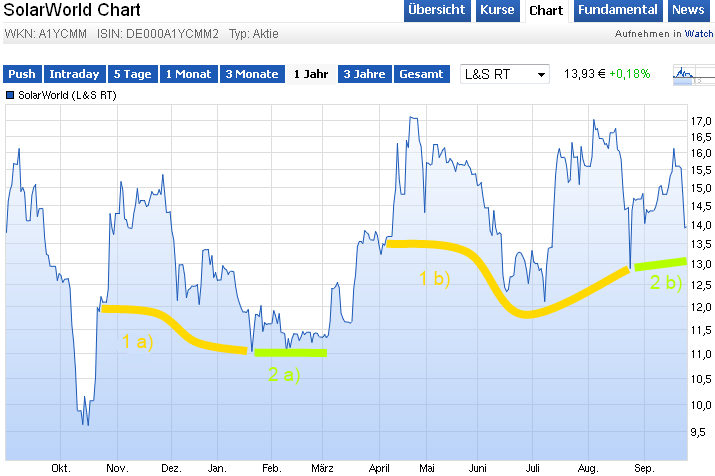Select the Chart tab
Screen dimensions: 715x476
click(x=546, y=11)
